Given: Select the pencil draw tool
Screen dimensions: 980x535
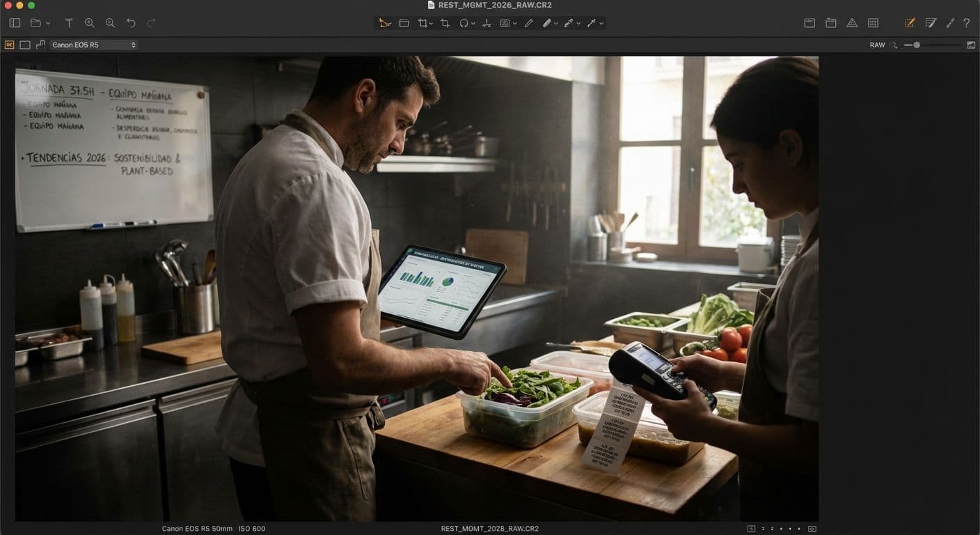Looking at the screenshot, I should (x=528, y=23).
